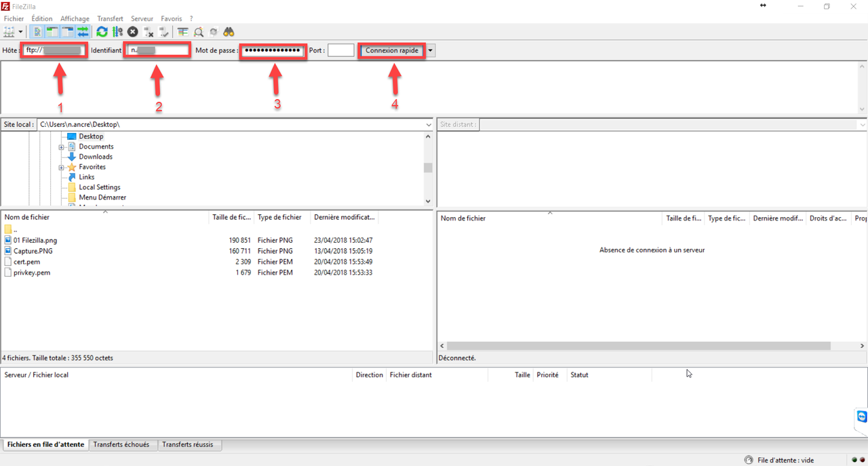This screenshot has width=868, height=466.
Task: Click the Connexion rapide button
Action: point(392,50)
